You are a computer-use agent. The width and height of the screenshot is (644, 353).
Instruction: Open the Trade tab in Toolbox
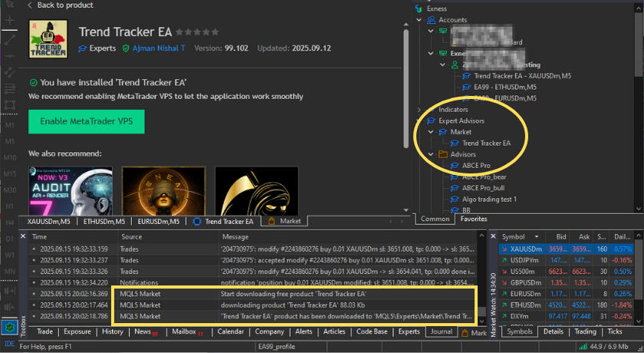[x=44, y=332]
